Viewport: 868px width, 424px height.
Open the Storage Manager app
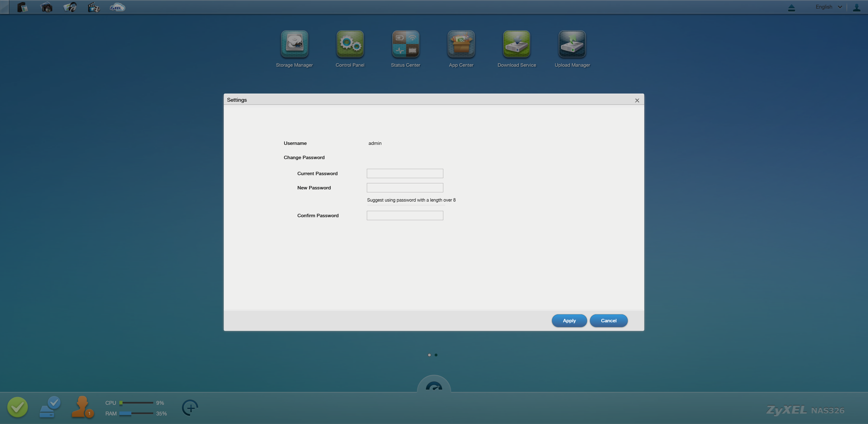click(294, 44)
